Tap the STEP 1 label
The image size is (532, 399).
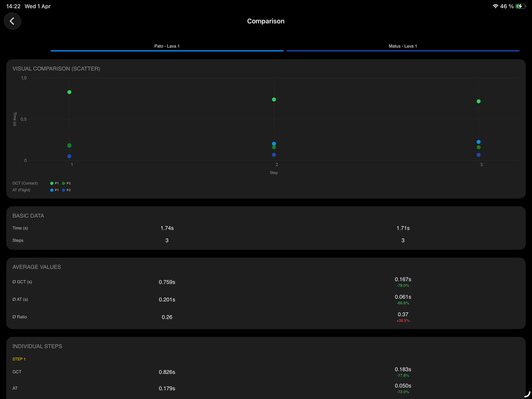click(19, 359)
